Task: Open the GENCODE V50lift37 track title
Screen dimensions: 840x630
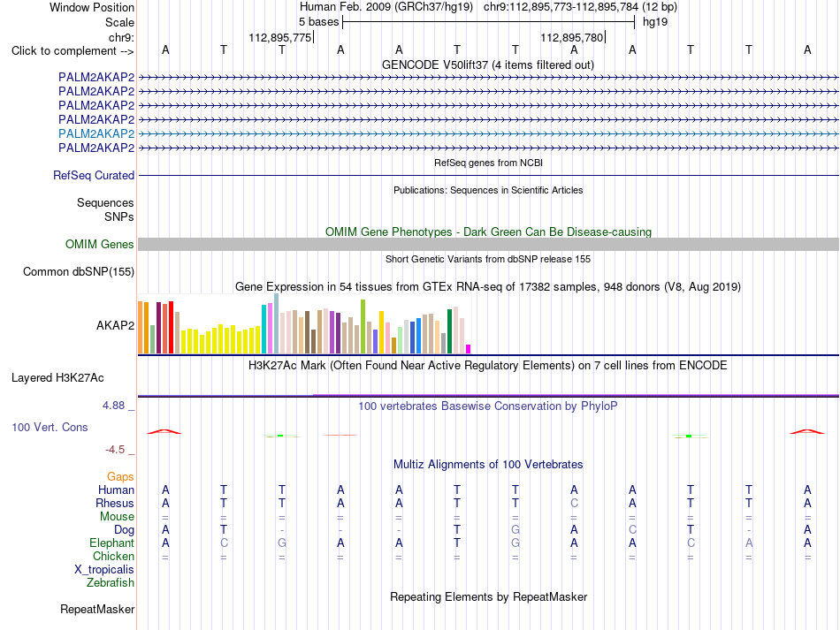Action: [x=487, y=65]
